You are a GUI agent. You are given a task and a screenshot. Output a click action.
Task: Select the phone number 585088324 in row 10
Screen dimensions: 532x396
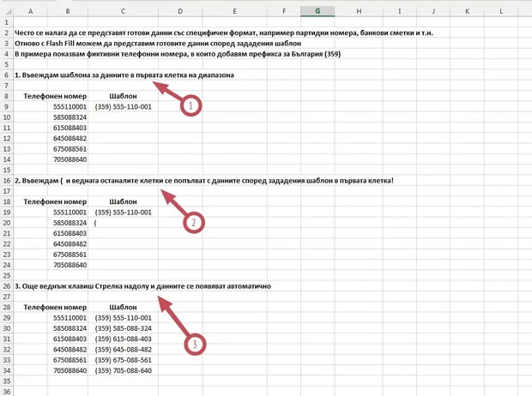[69, 117]
